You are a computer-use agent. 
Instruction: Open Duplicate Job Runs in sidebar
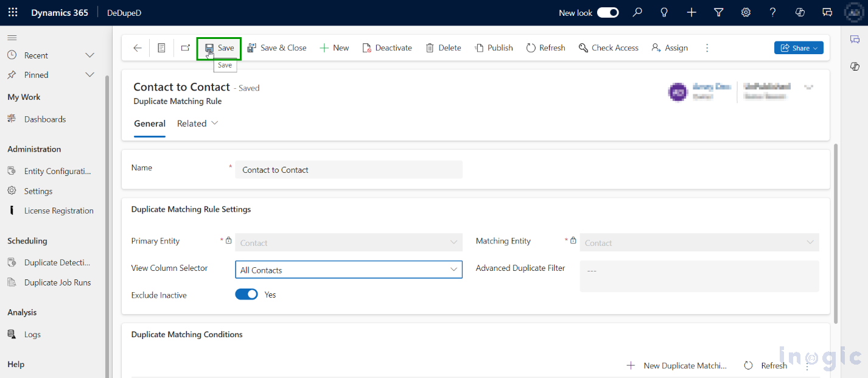57,282
